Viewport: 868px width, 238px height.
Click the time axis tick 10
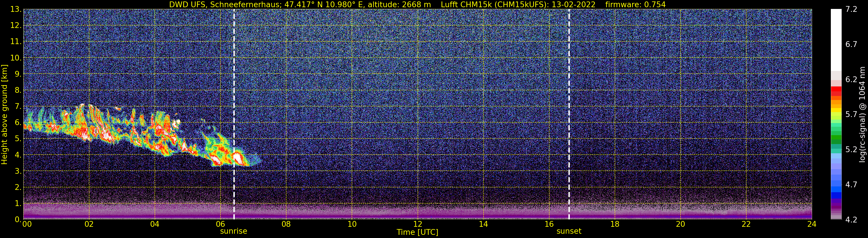click(x=352, y=224)
